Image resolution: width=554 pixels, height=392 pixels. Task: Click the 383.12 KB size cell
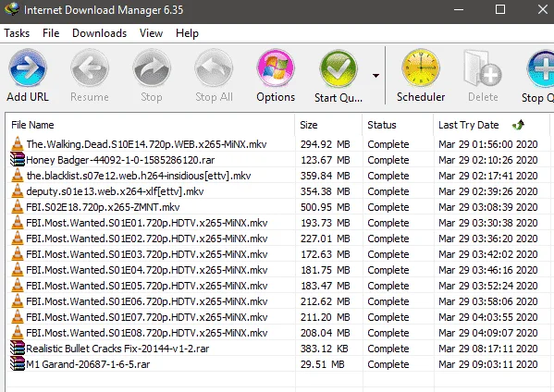324,349
